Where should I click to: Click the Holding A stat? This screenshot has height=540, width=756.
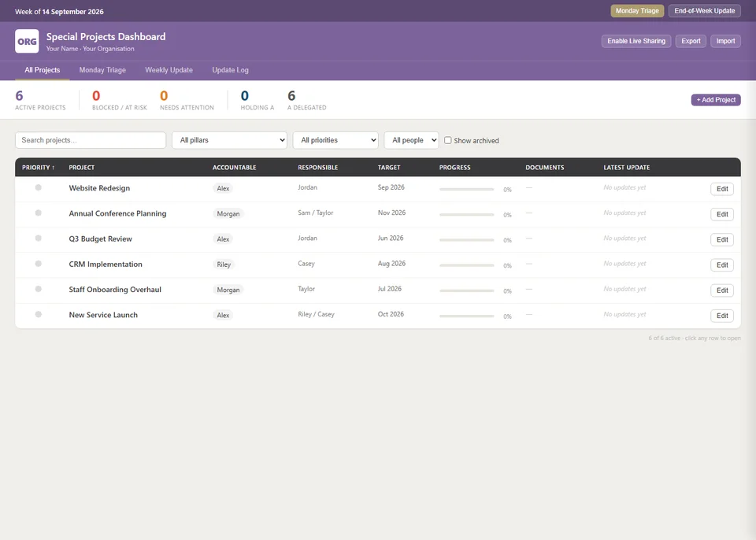pyautogui.click(x=258, y=100)
